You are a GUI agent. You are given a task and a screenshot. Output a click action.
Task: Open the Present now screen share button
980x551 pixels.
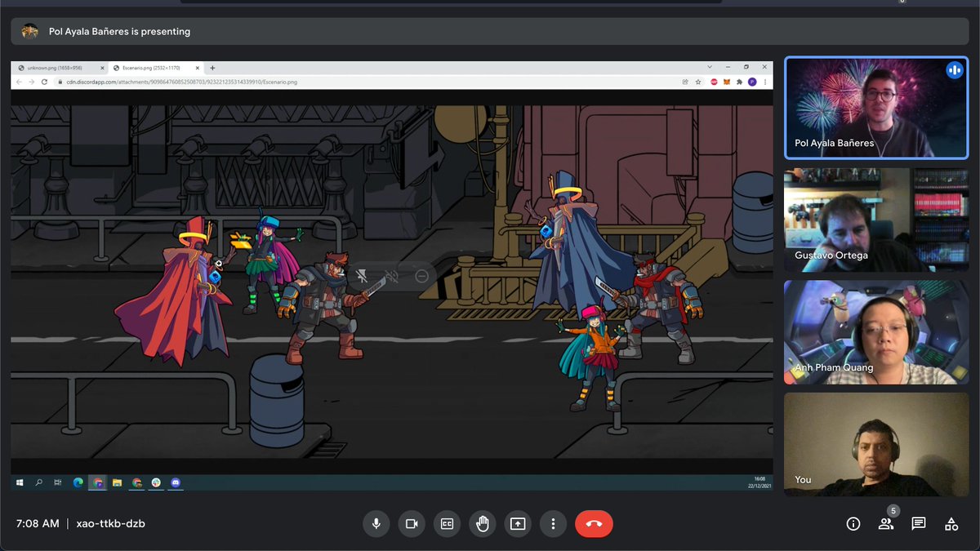pyautogui.click(x=518, y=524)
